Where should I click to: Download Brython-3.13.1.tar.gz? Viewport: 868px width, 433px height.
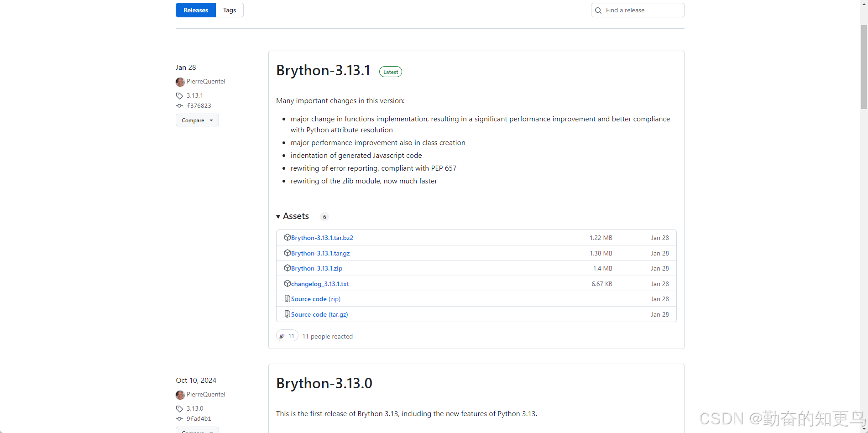320,253
